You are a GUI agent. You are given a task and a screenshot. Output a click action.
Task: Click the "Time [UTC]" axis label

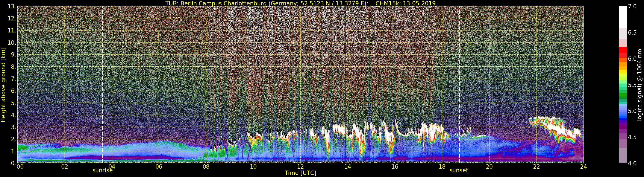300,173
